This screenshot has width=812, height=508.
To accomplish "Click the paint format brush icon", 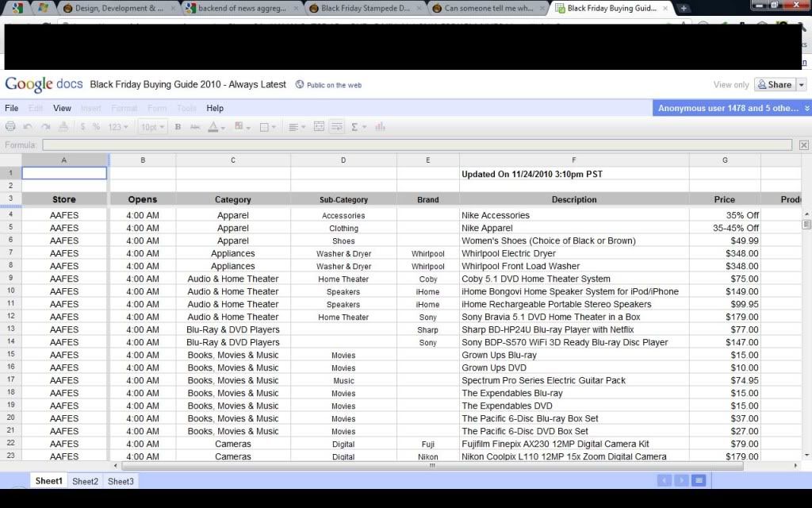I will coord(63,126).
